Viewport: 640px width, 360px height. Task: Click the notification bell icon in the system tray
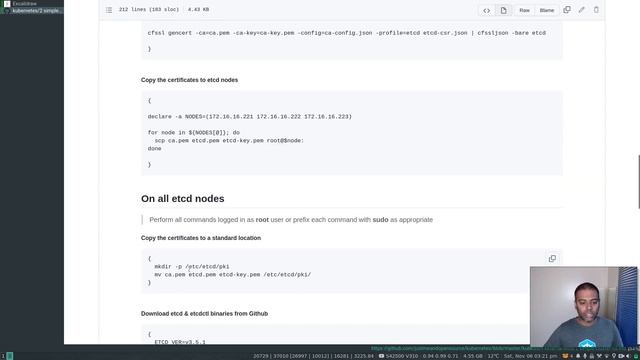[578, 356]
